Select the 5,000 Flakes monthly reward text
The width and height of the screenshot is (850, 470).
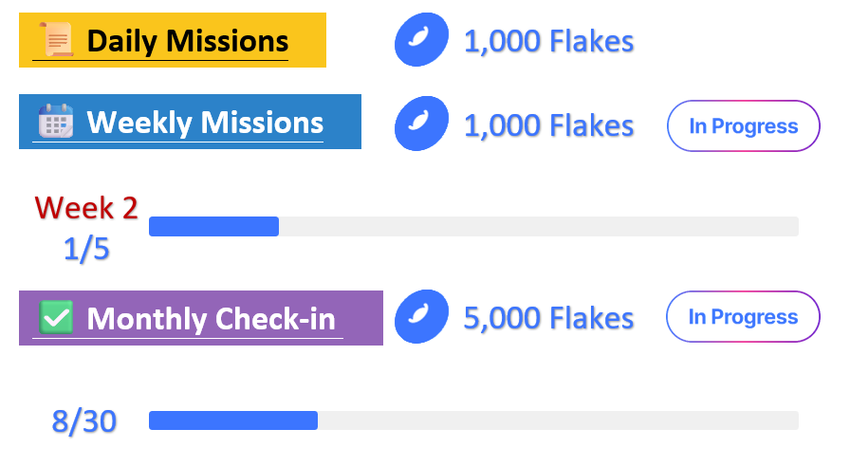548,318
